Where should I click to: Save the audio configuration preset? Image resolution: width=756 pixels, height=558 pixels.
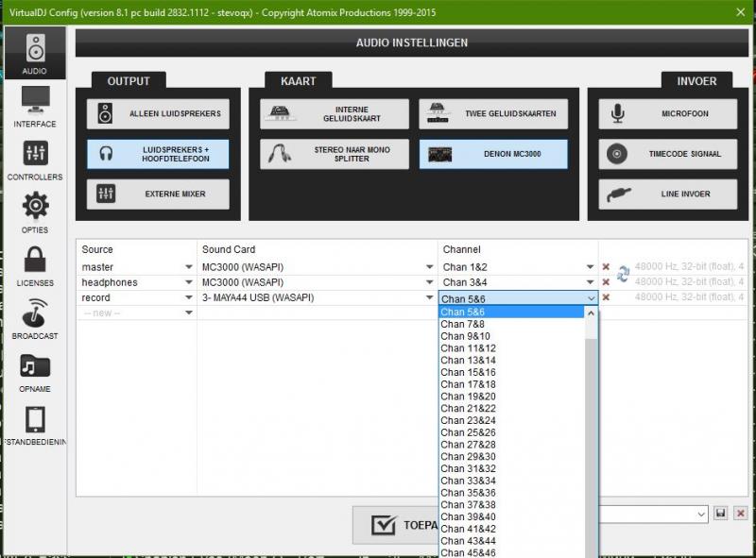[721, 514]
